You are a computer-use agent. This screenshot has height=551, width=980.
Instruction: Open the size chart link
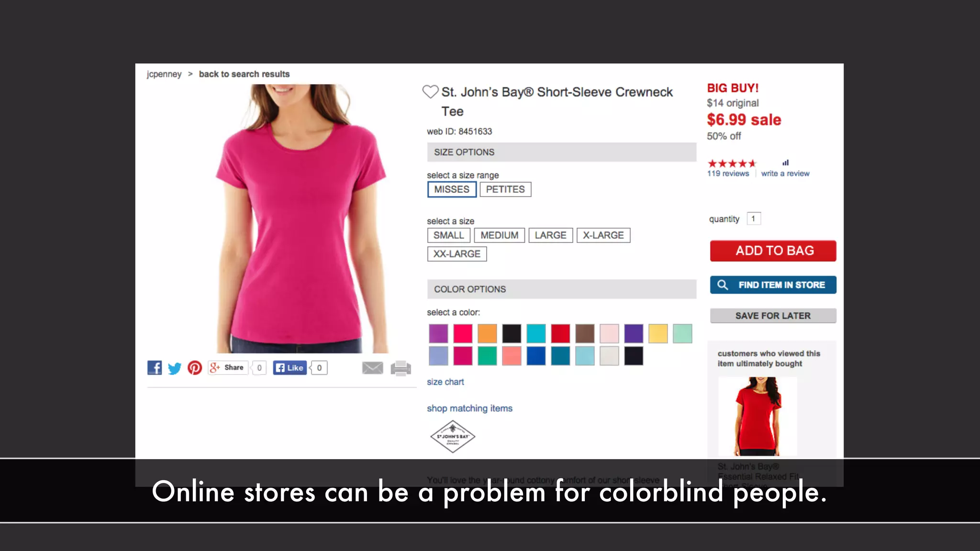[x=445, y=382]
